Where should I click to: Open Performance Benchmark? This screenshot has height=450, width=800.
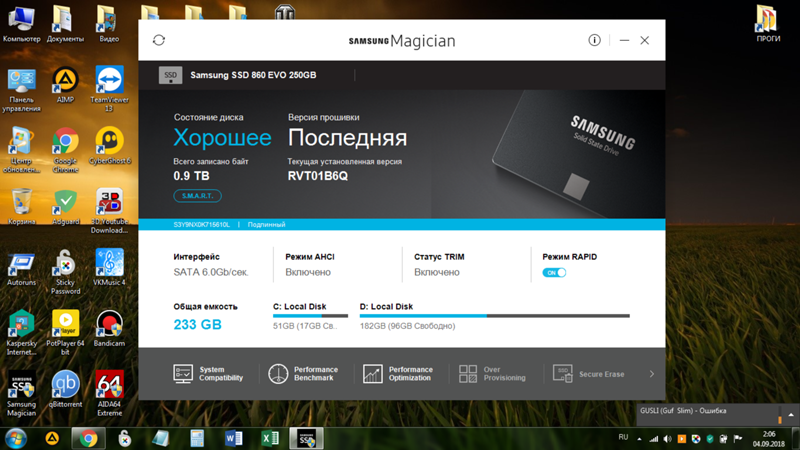coord(303,374)
